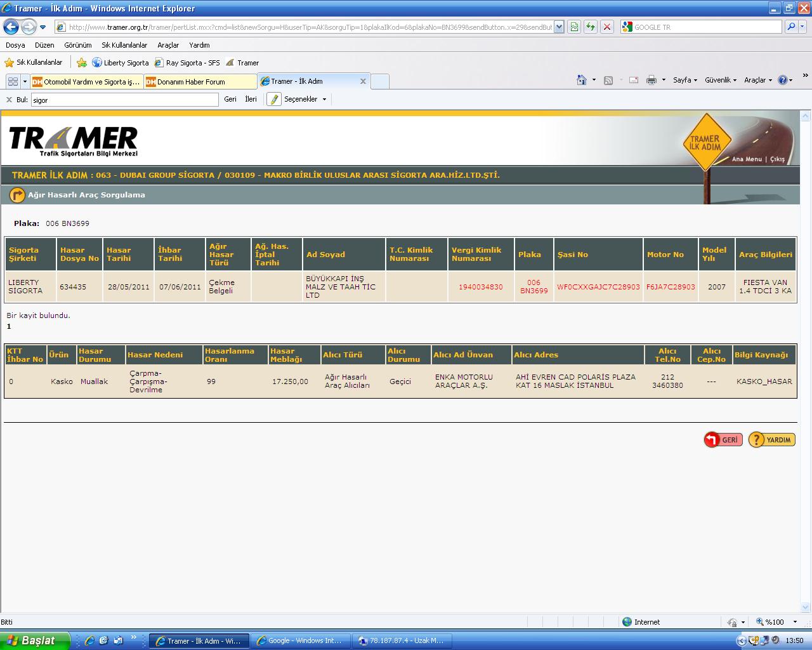The height and width of the screenshot is (650, 812).
Task: Open the Dosya menu
Action: click(x=15, y=45)
